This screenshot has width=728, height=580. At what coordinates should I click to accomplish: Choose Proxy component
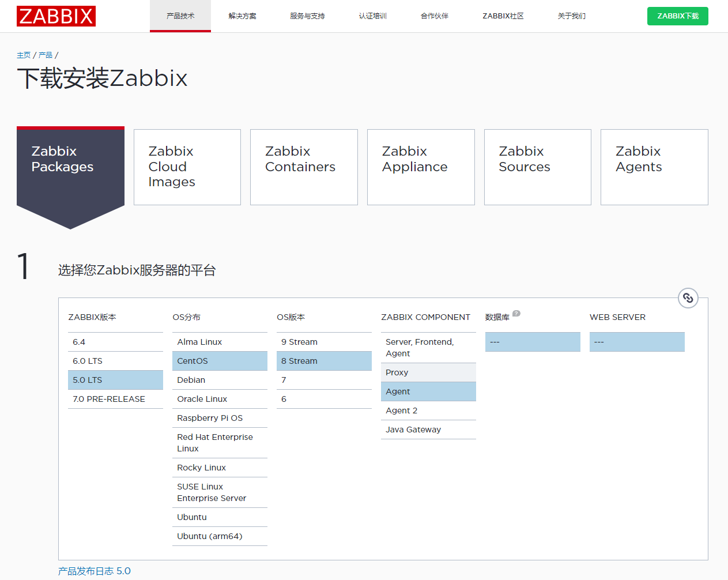click(x=428, y=372)
